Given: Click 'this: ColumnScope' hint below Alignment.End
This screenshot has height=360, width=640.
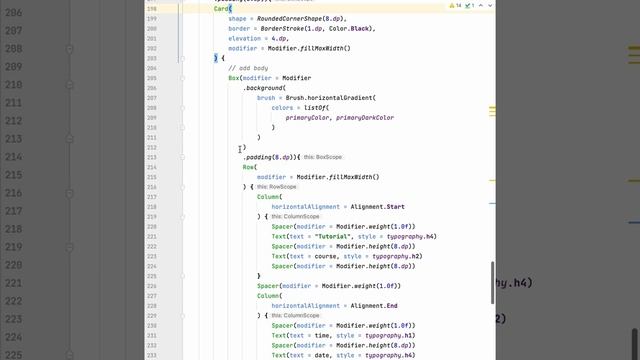Looking at the screenshot, I should pos(295,316).
